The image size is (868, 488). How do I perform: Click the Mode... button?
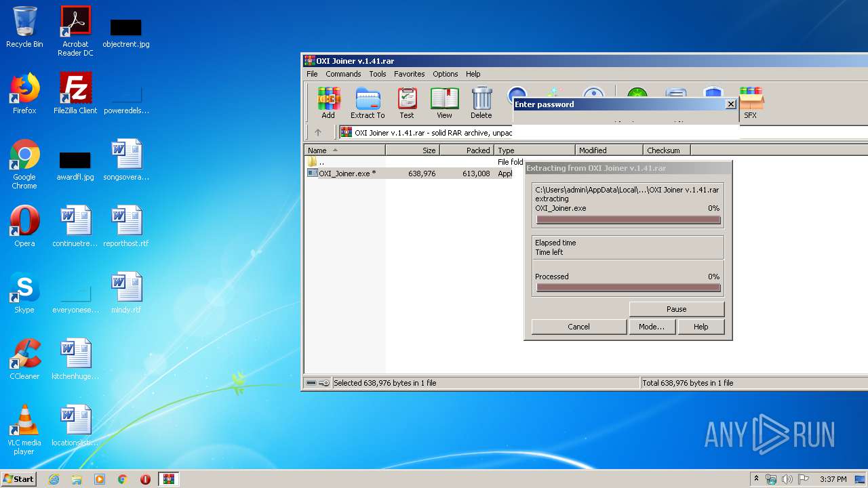(x=652, y=327)
